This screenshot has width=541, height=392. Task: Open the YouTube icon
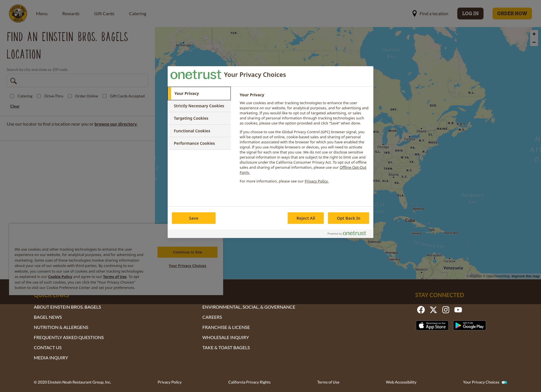pyautogui.click(x=458, y=310)
